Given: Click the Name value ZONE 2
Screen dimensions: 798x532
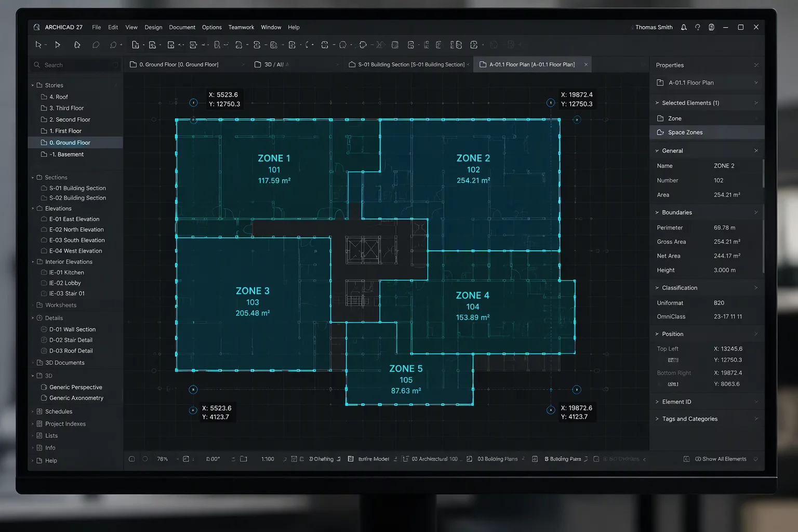Looking at the screenshot, I should tap(724, 166).
